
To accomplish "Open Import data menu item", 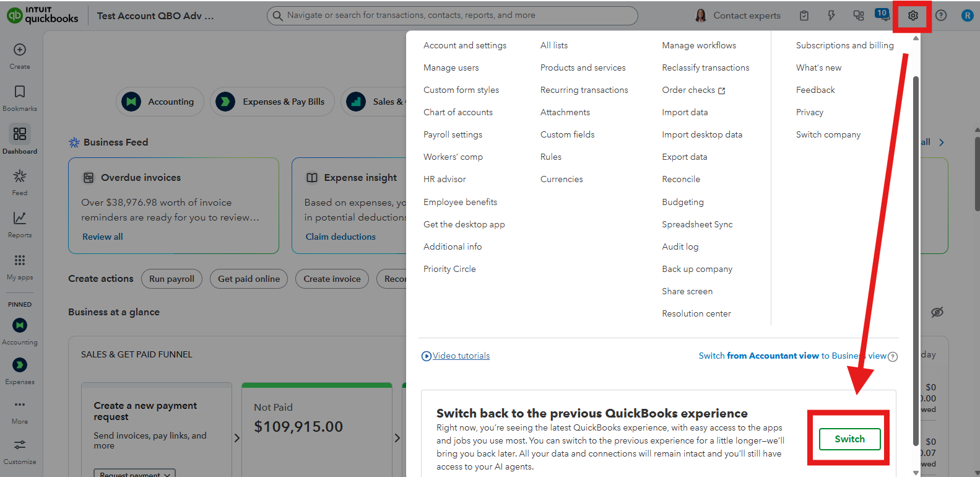I will pyautogui.click(x=685, y=112).
